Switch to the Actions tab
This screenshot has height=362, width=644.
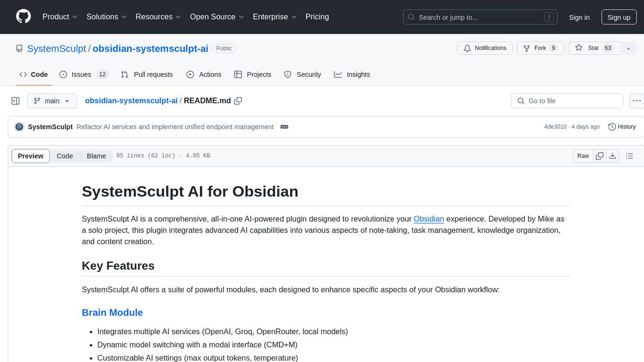pyautogui.click(x=204, y=74)
